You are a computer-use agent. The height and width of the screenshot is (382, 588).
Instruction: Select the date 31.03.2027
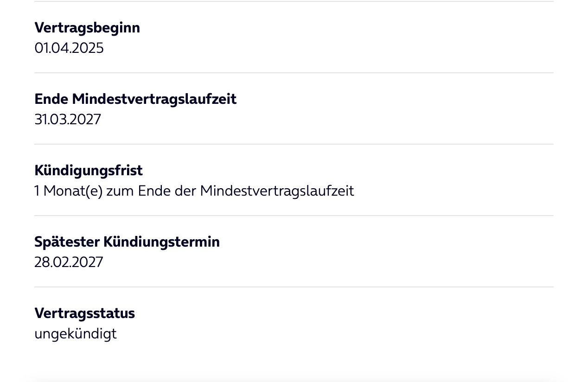[x=68, y=120]
